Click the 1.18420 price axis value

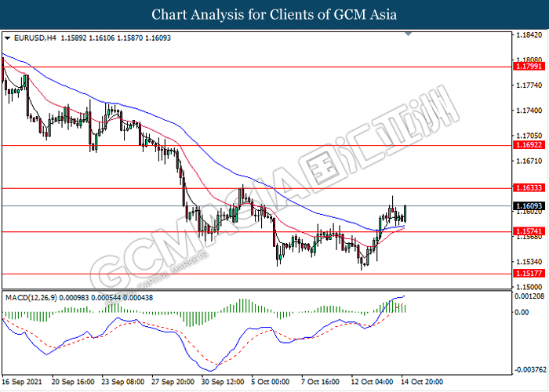529,35
